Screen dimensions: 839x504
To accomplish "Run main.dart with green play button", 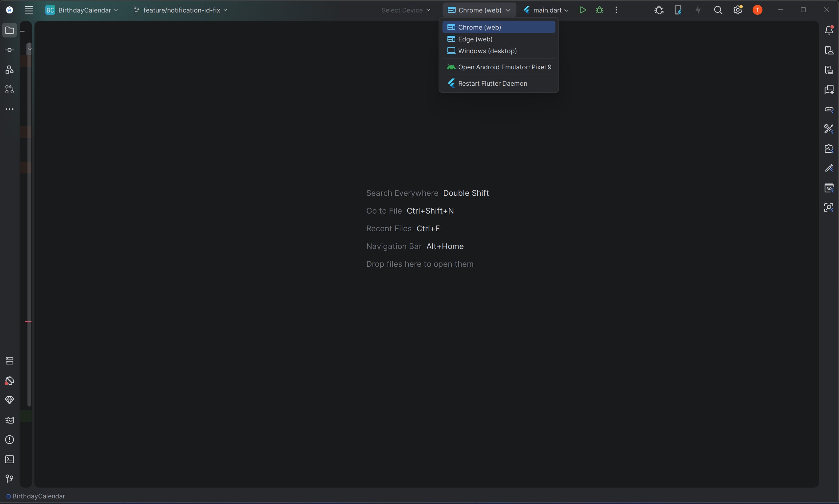I will coord(583,10).
